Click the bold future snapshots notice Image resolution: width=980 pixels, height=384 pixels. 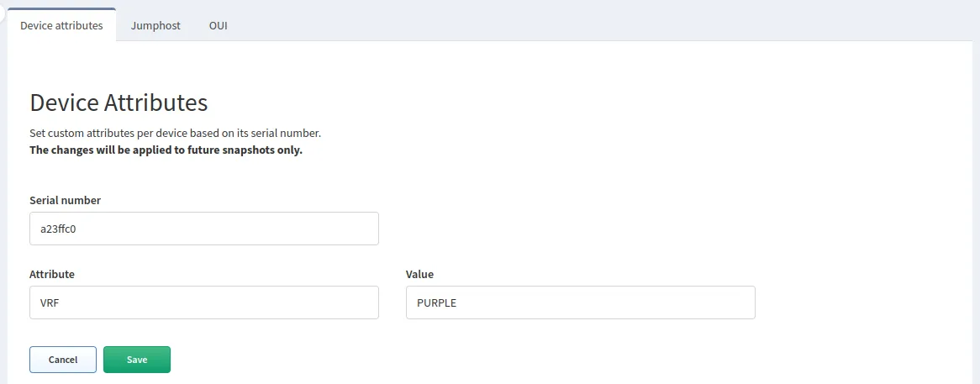[x=166, y=150]
